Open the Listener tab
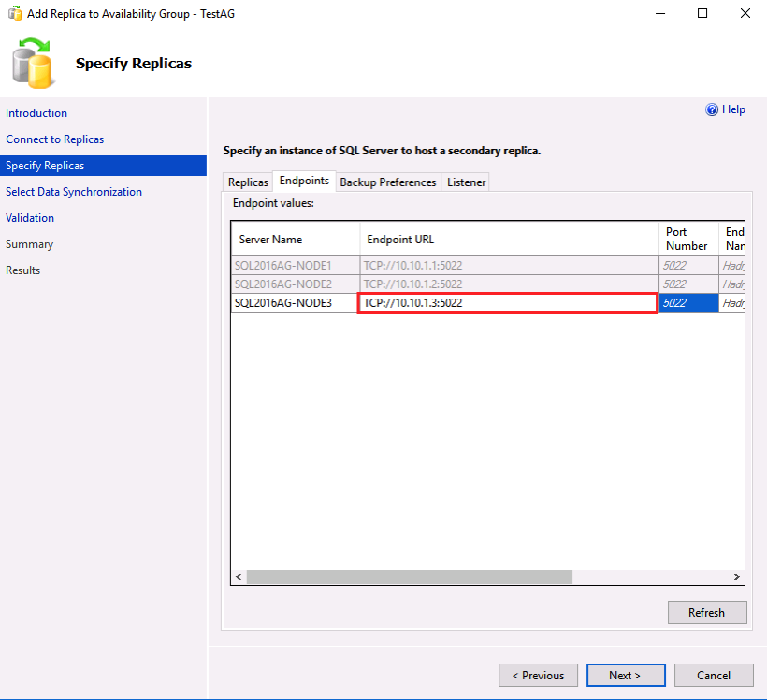 click(x=466, y=182)
